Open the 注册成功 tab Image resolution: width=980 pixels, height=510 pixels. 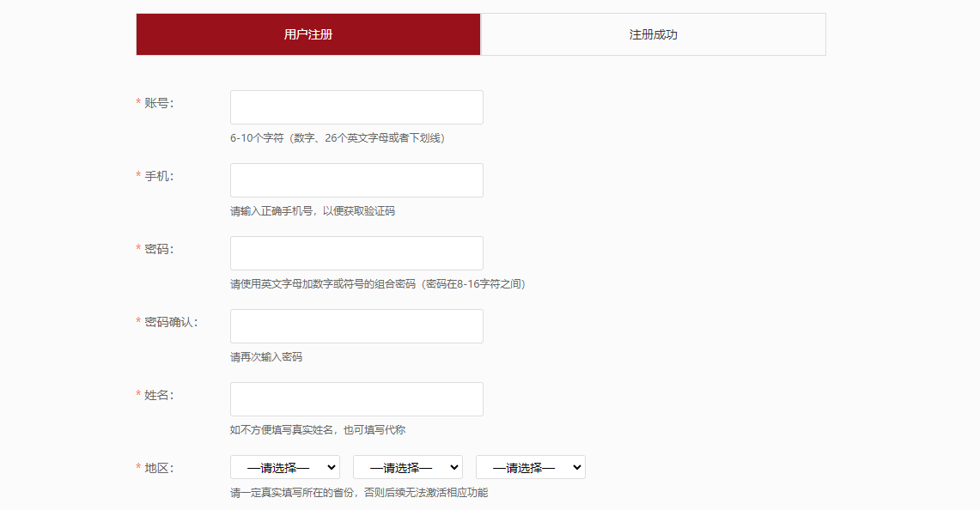pyautogui.click(x=653, y=34)
